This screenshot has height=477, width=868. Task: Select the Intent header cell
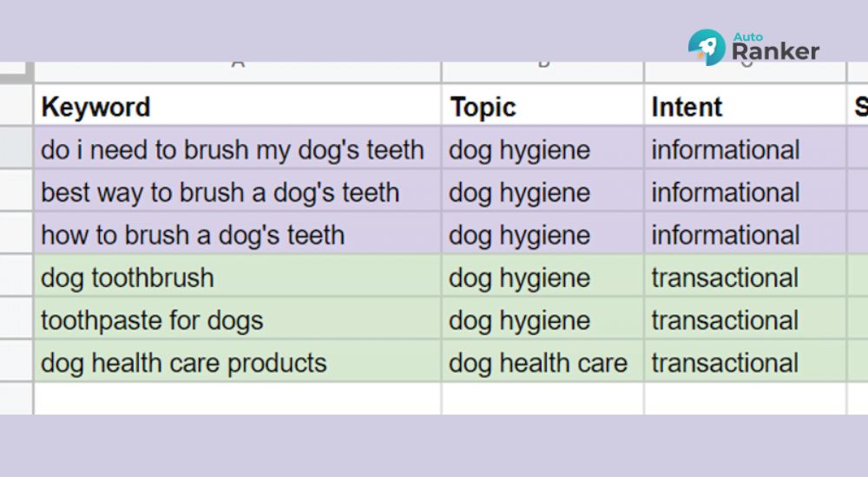[745, 105]
